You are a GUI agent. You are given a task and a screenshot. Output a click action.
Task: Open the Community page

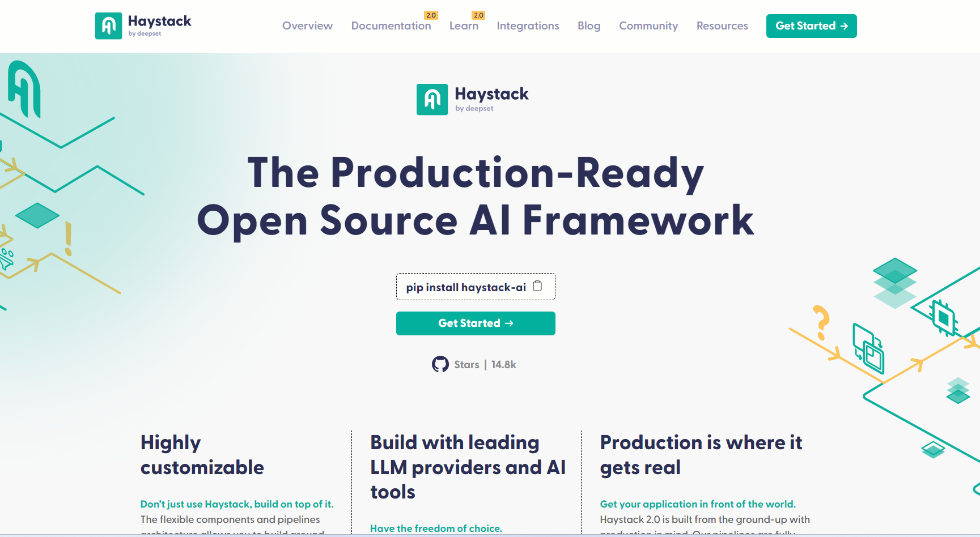(648, 26)
